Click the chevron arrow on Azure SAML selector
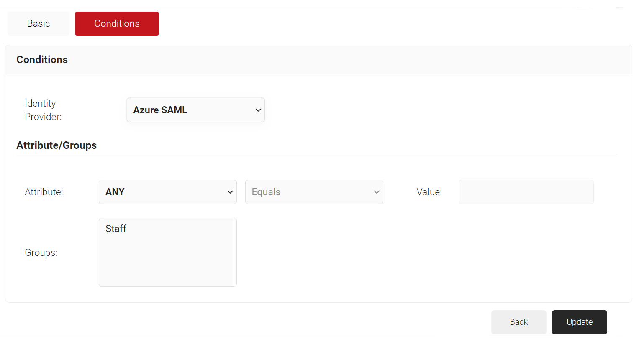644x339 pixels. pos(258,110)
